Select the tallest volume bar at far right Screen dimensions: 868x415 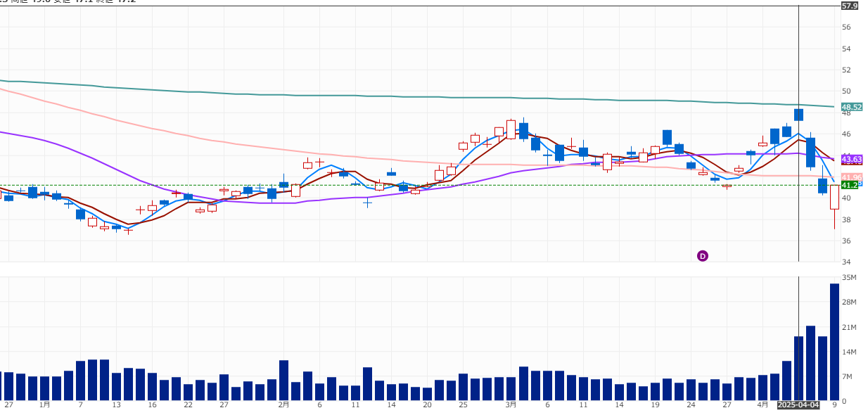click(x=834, y=342)
